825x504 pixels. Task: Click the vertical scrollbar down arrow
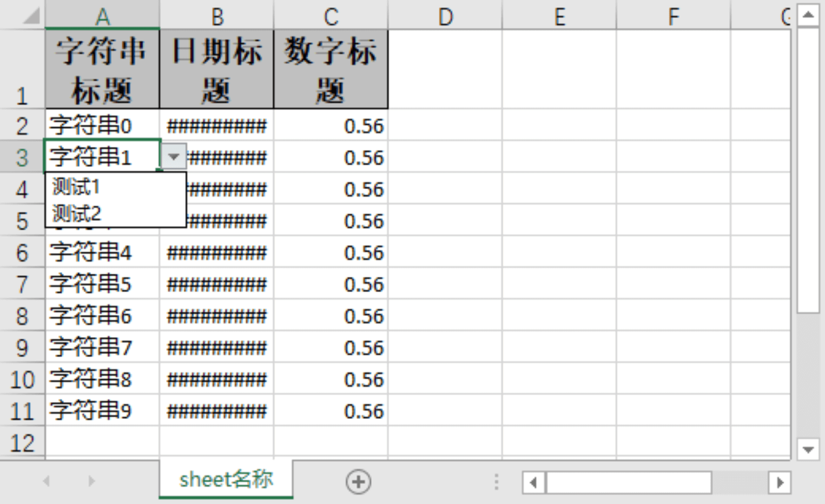(808, 449)
